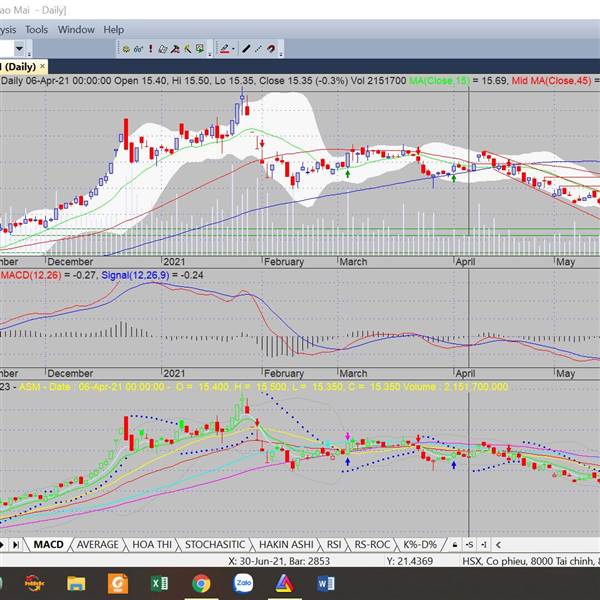Screen dimensions: 600x600
Task: Select the thick line style tool
Action: (246, 49)
